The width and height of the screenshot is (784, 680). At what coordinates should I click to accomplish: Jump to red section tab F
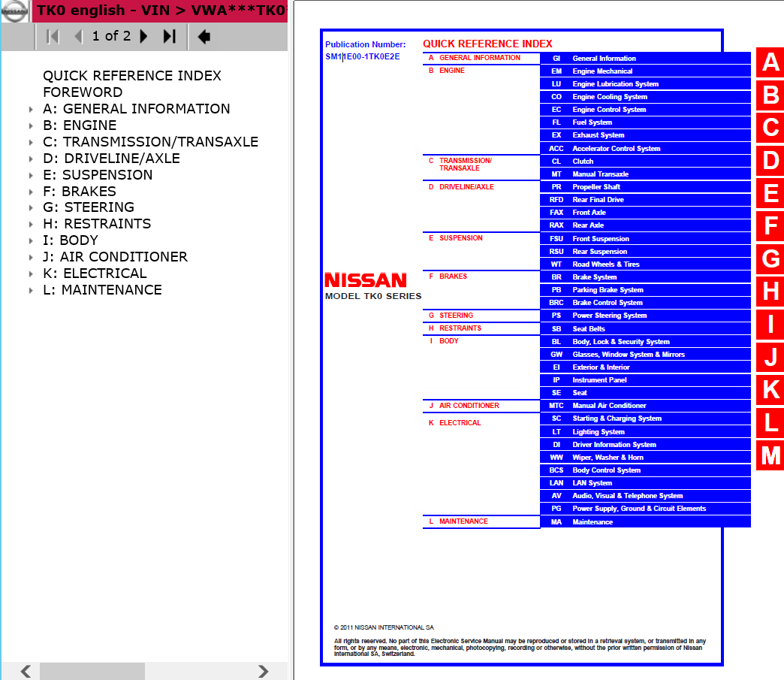click(770, 226)
